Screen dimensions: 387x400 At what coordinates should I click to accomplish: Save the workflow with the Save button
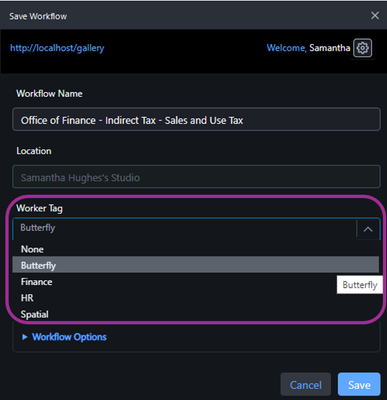(x=359, y=385)
